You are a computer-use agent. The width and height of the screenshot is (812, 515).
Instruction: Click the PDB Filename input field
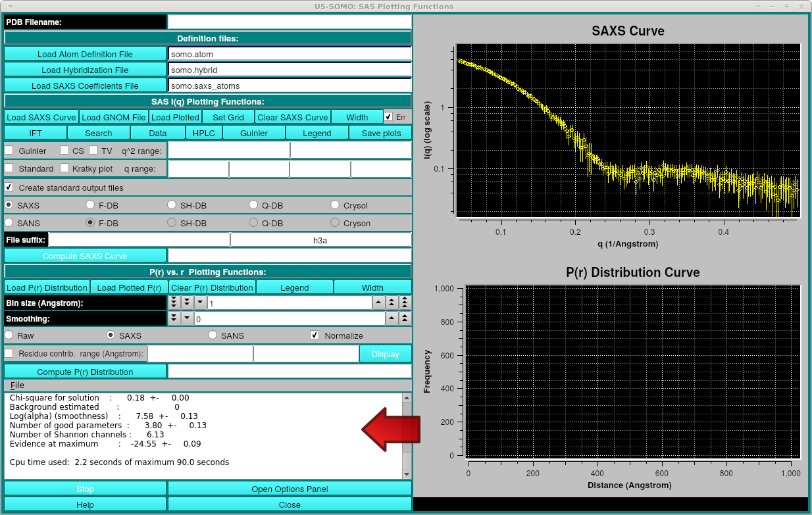tap(290, 22)
